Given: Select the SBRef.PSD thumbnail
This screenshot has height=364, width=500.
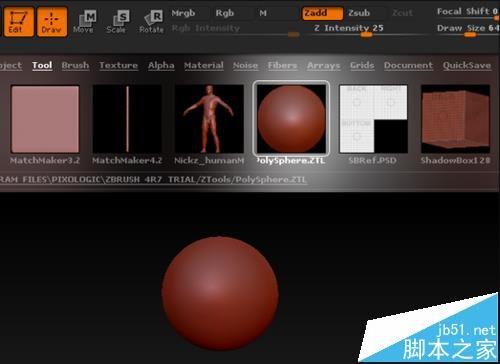Looking at the screenshot, I should pyautogui.click(x=373, y=119).
